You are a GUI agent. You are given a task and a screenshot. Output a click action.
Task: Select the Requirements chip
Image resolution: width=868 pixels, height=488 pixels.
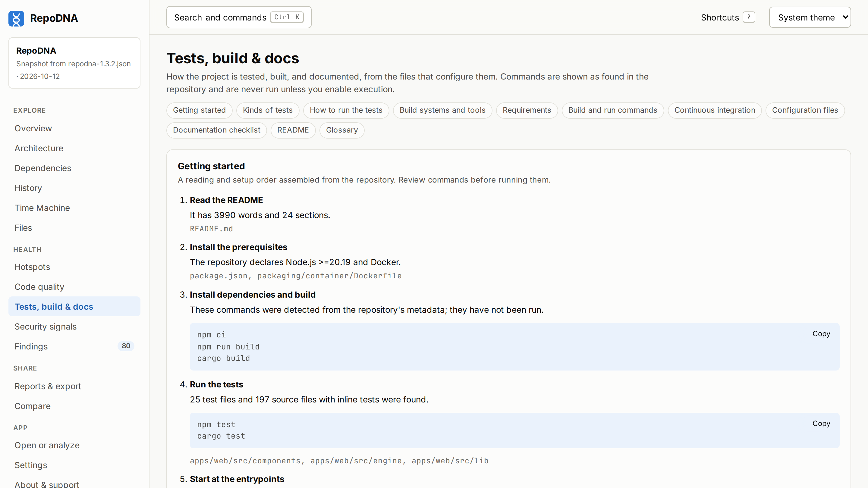point(527,110)
